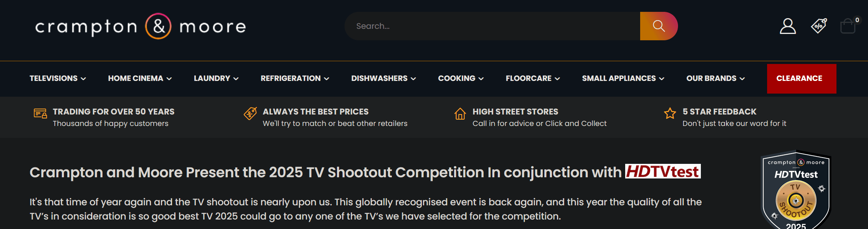The width and height of the screenshot is (868, 229).
Task: Click the magnifying glass search button
Action: [x=659, y=26]
